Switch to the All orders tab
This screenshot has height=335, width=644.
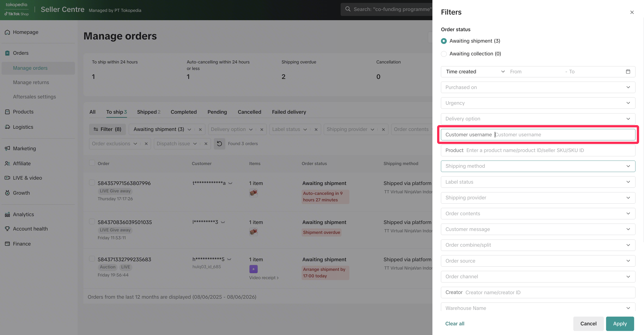(92, 112)
